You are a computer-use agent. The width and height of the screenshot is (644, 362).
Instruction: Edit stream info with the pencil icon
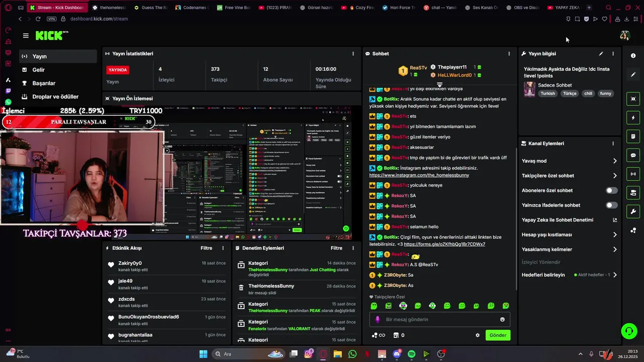[601, 53]
